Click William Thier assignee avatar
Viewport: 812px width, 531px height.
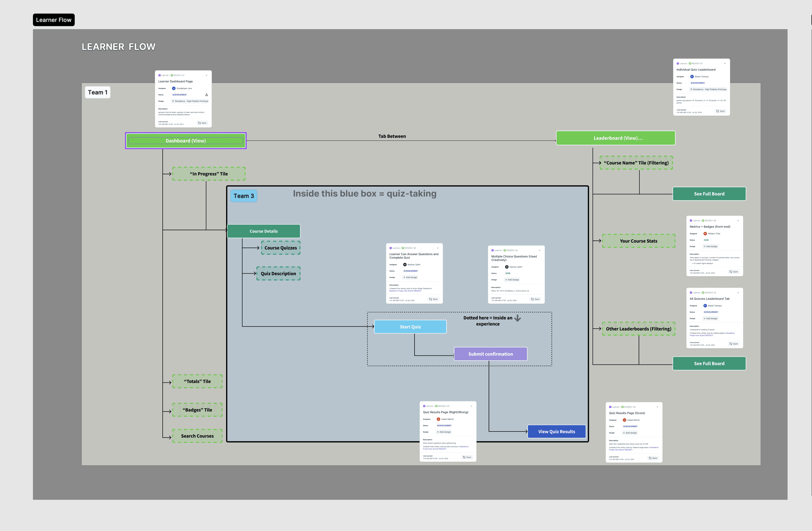point(705,234)
